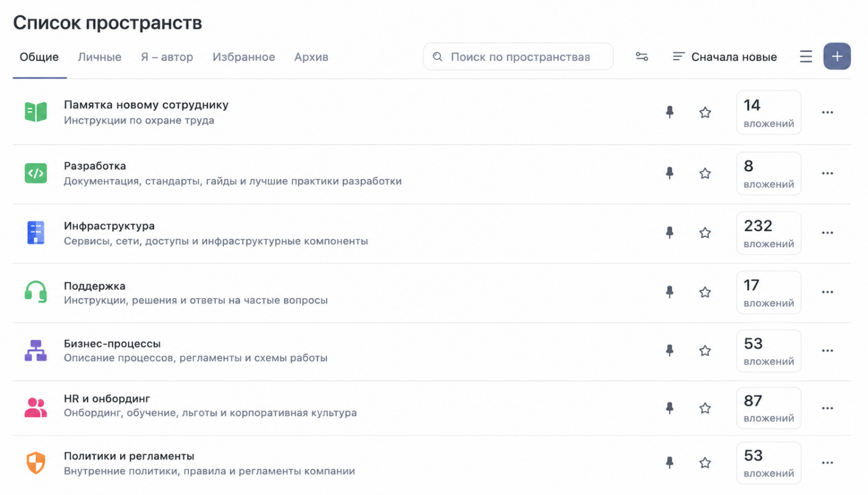Switch to list view layout icon
The height and width of the screenshot is (495, 868).
tap(806, 57)
